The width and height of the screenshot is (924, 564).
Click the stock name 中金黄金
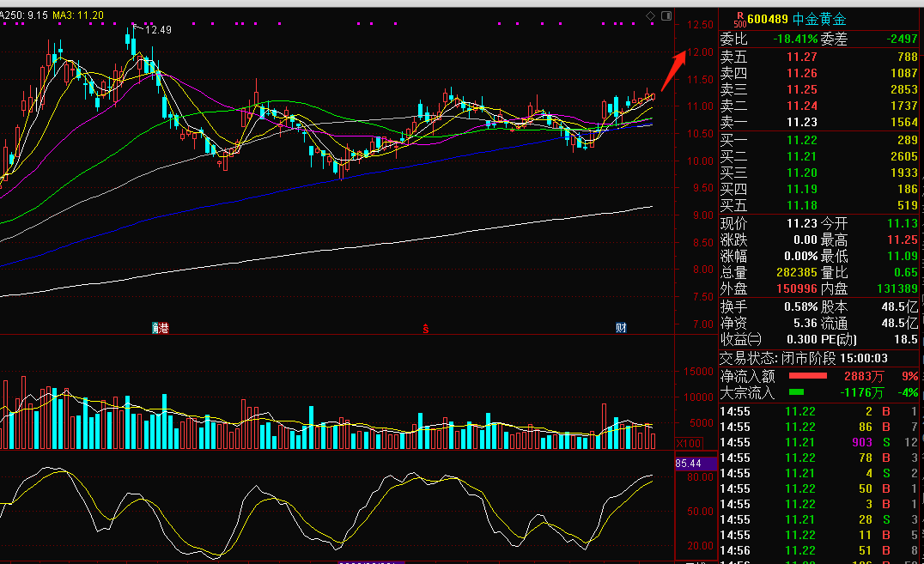[x=819, y=20]
